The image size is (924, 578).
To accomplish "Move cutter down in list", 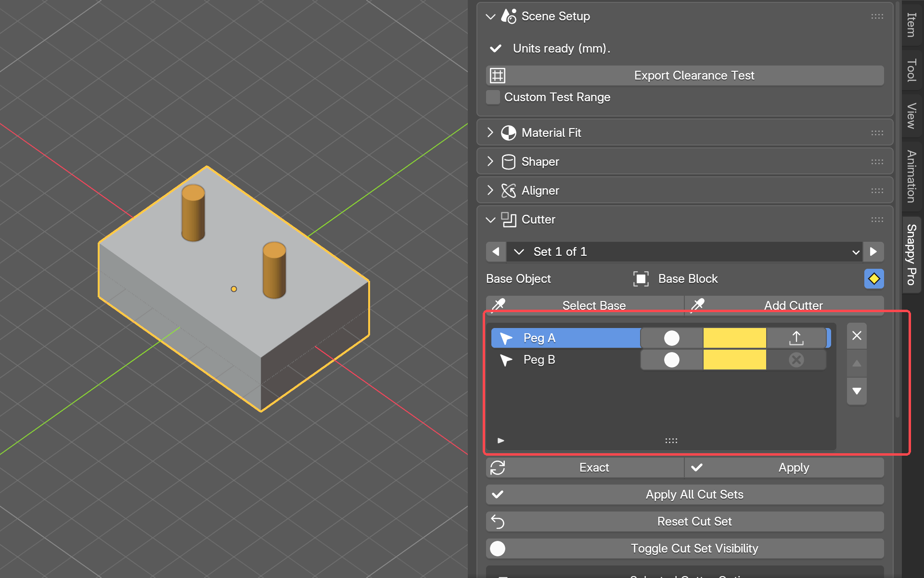I will pos(857,391).
